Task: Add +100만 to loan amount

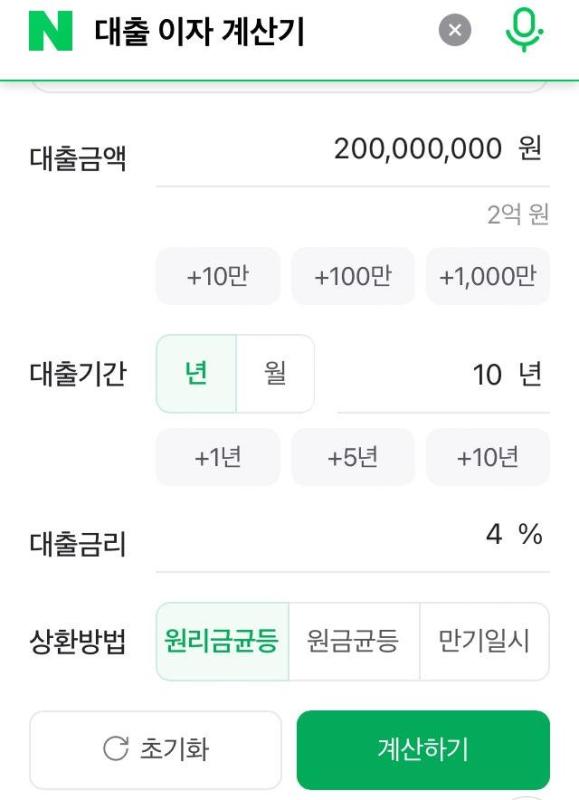Action: [x=353, y=276]
